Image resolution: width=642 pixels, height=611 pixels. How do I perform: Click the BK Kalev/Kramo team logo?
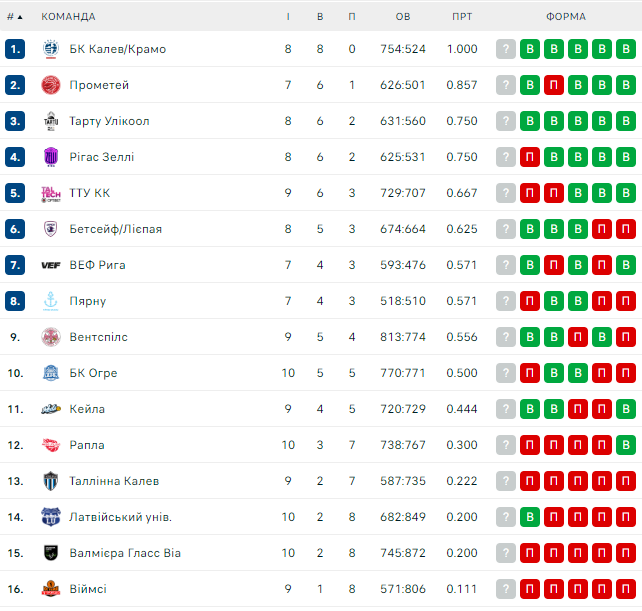[51, 49]
